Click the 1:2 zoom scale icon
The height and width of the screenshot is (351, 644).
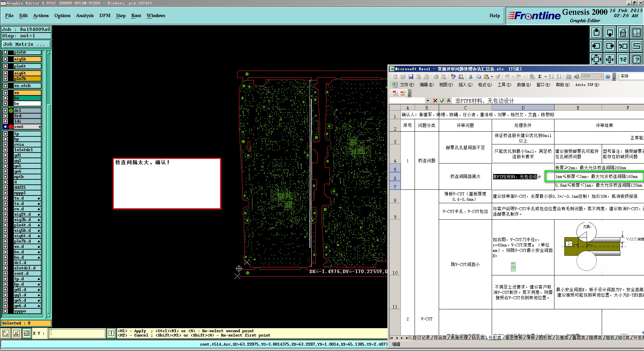623,59
